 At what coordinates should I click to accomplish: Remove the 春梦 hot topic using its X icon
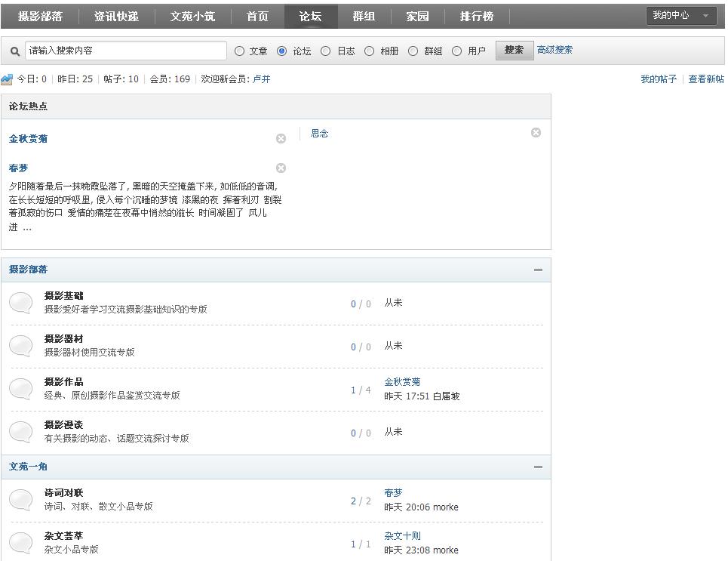pyautogui.click(x=281, y=168)
